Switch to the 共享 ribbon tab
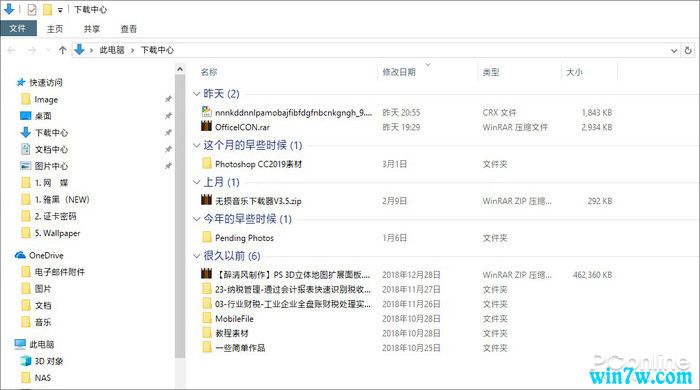This screenshot has width=700, height=390. click(92, 29)
